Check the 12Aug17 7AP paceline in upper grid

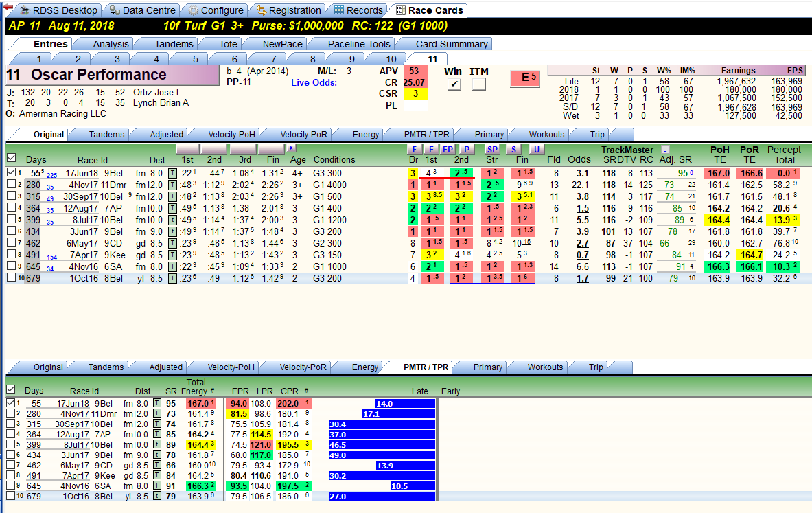pos(12,207)
